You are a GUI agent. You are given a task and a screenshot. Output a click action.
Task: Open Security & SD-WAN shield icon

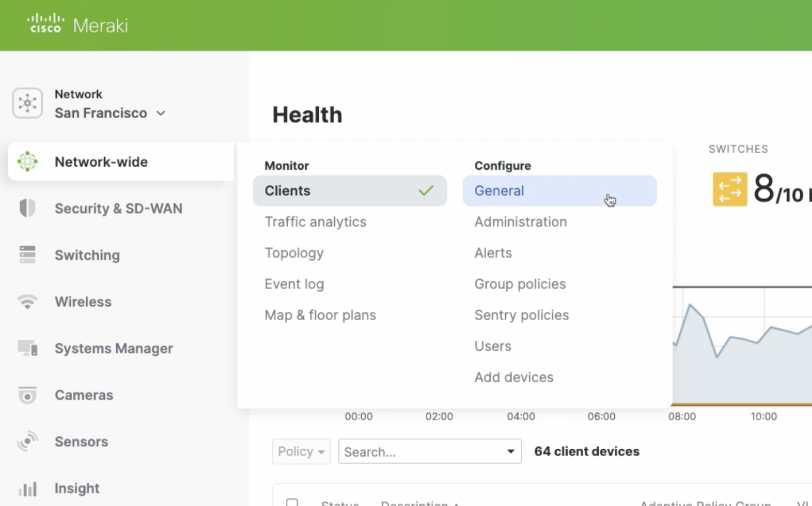(28, 208)
